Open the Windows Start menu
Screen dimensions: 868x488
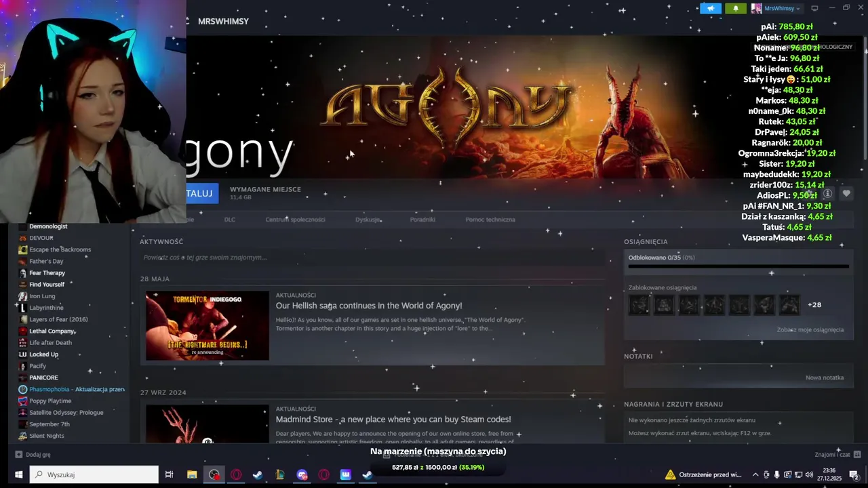click(x=19, y=474)
